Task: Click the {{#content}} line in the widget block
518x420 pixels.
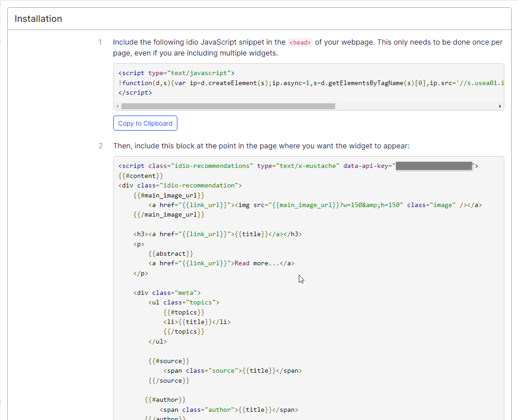Action: tap(141, 176)
